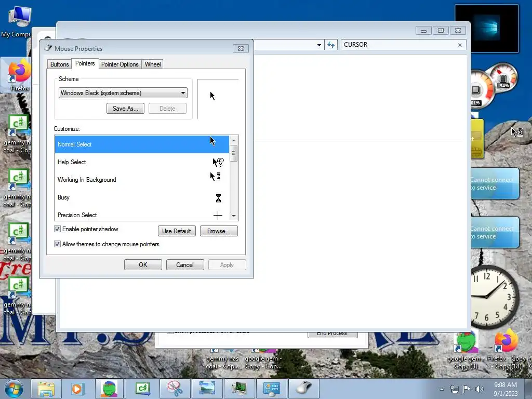Click the CPU meter desktop gadget

coord(494,85)
